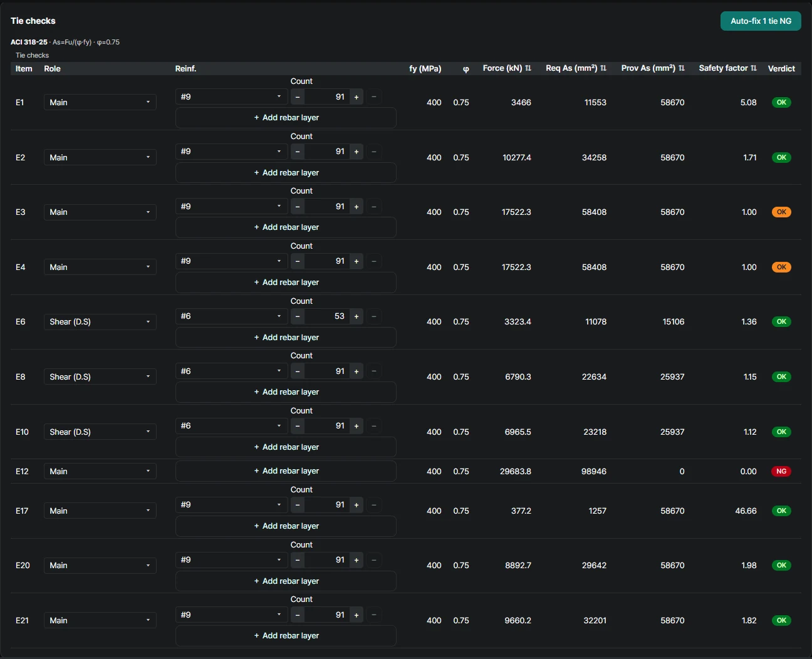
Task: Click the Verdict column header
Action: pyautogui.click(x=781, y=69)
